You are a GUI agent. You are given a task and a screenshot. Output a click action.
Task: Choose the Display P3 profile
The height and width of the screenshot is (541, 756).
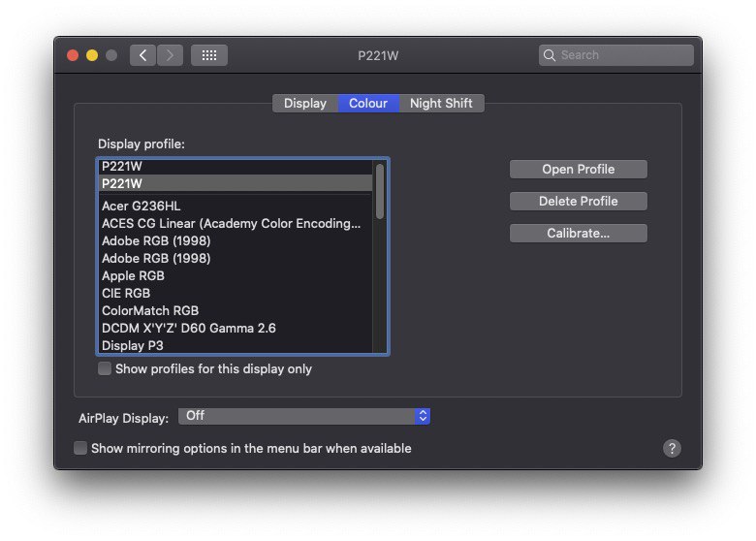[236, 345]
